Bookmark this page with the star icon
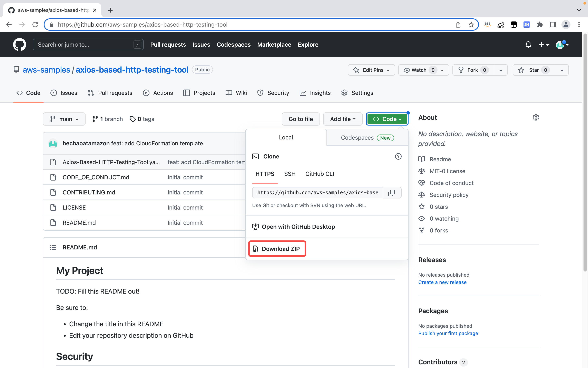The height and width of the screenshot is (368, 588). (x=471, y=25)
